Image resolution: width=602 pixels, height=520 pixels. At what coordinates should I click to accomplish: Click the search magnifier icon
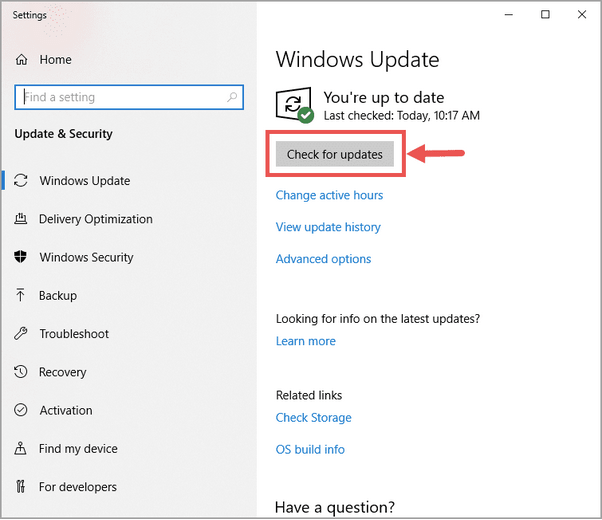coord(232,97)
